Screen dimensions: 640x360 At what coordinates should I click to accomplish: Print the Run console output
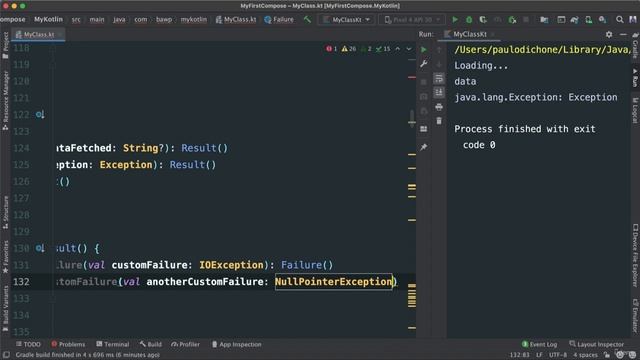tap(439, 107)
